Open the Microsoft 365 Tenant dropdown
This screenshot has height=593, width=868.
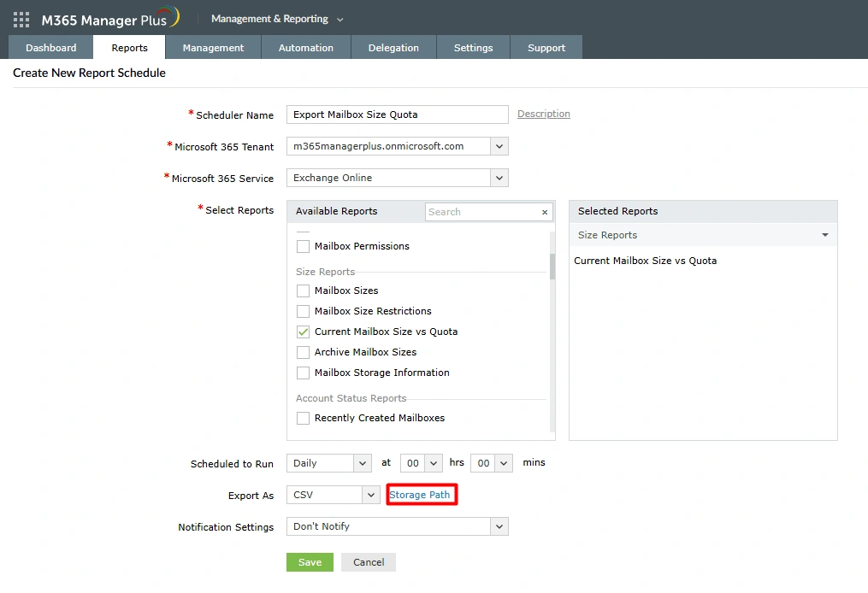(x=499, y=146)
